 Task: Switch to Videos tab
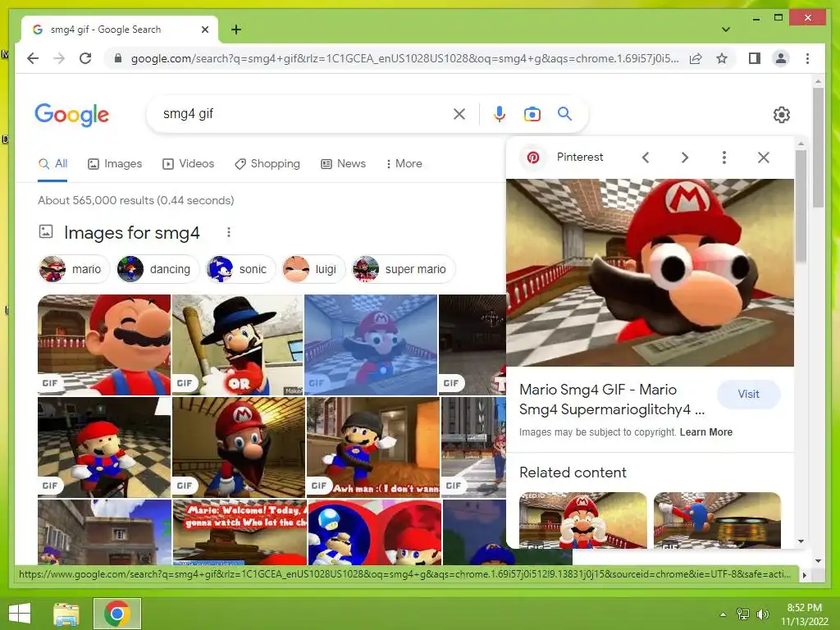tap(188, 164)
